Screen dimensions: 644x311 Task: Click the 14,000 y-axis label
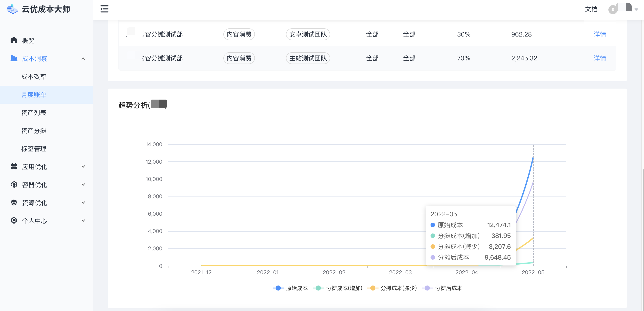(154, 144)
